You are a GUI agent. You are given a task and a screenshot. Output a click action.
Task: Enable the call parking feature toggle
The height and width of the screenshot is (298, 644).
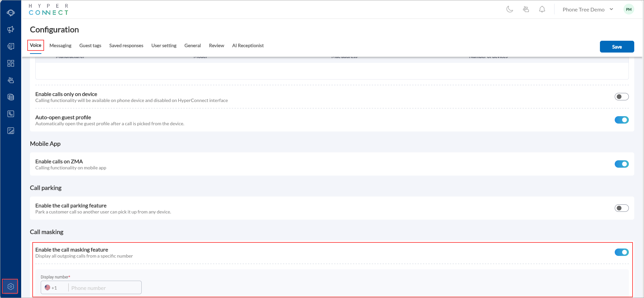pos(621,208)
